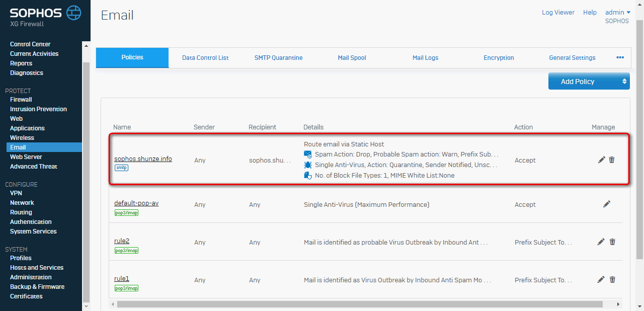644x311 pixels.
Task: Open the rule1 policy link
Action: tap(122, 278)
